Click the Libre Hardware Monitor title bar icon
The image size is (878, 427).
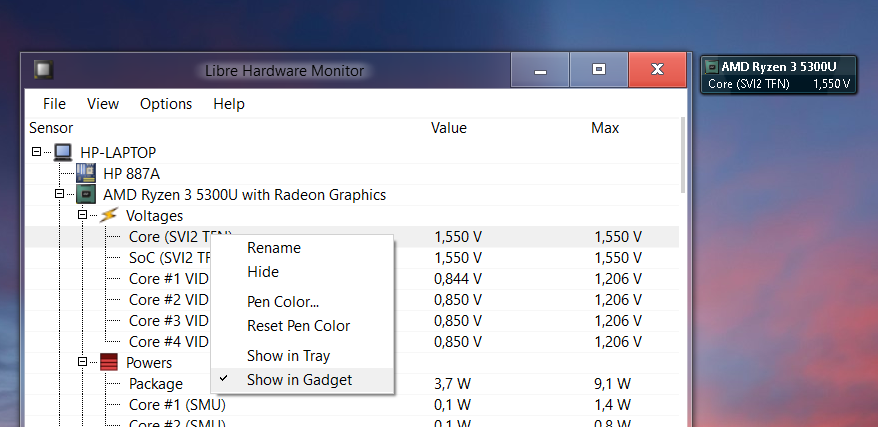43,70
